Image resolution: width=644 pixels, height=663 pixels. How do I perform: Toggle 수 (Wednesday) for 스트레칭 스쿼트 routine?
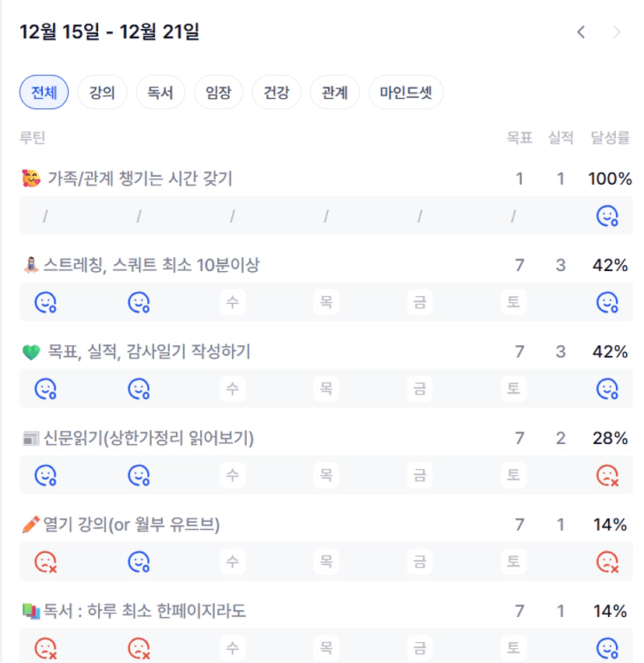point(232,302)
